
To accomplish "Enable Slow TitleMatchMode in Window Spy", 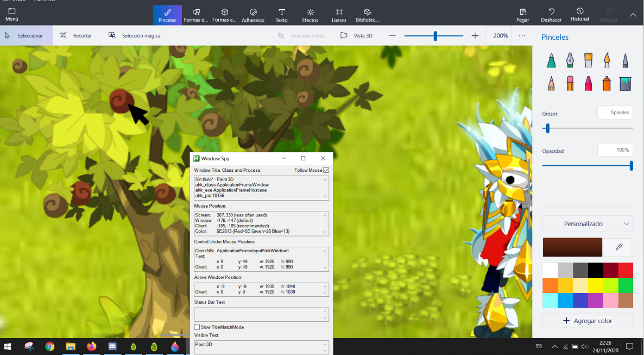I will tap(197, 327).
